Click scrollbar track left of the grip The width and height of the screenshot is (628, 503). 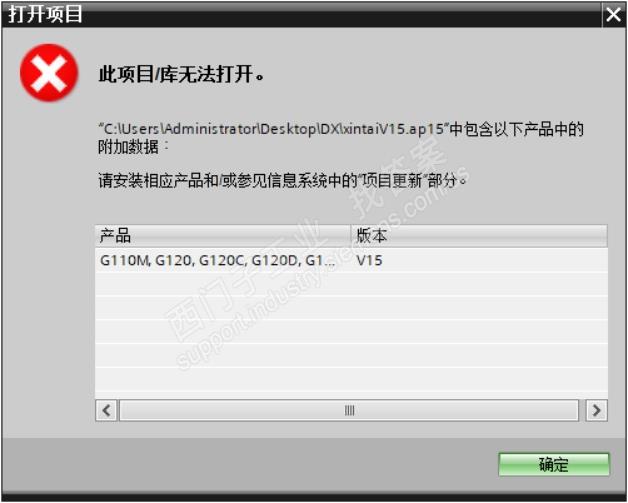231,410
